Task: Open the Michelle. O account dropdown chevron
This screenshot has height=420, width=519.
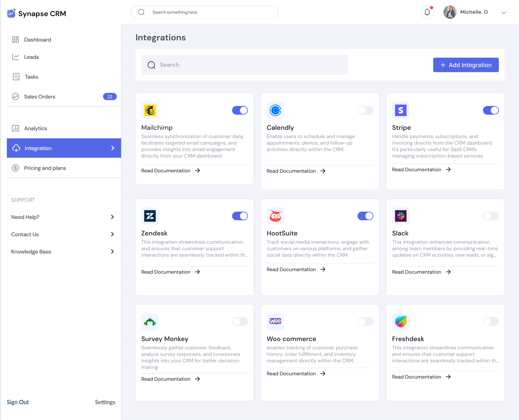Action: (x=504, y=13)
